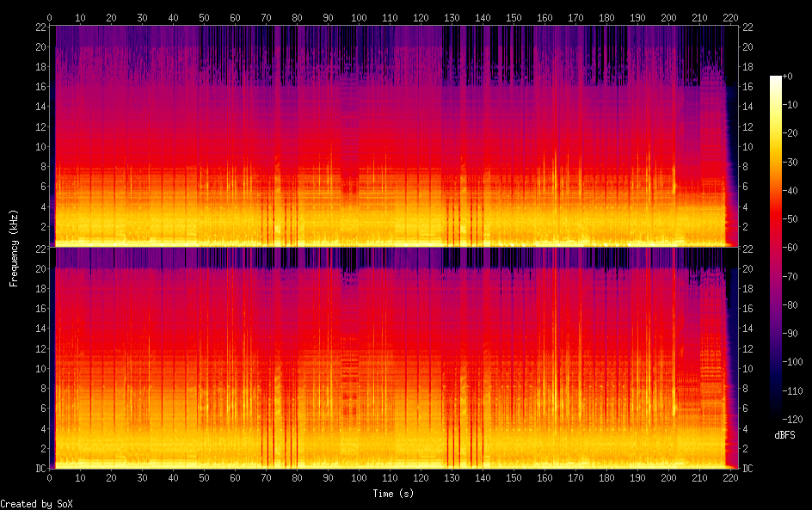Viewport: 812px width, 510px height.
Task: Click the 0 label at the top of the dBFS scale
Action: (790, 77)
